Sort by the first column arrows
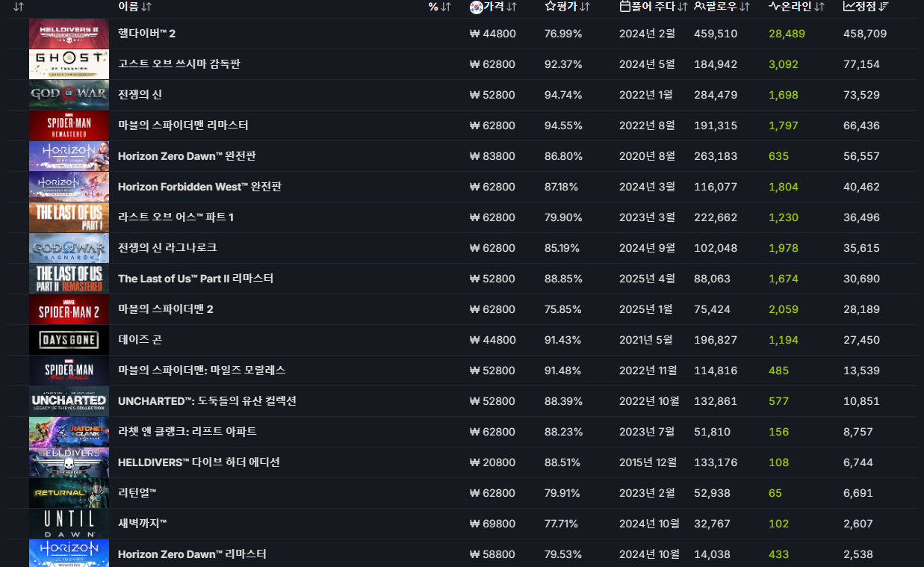Image resolution: width=924 pixels, height=567 pixels. point(19,7)
